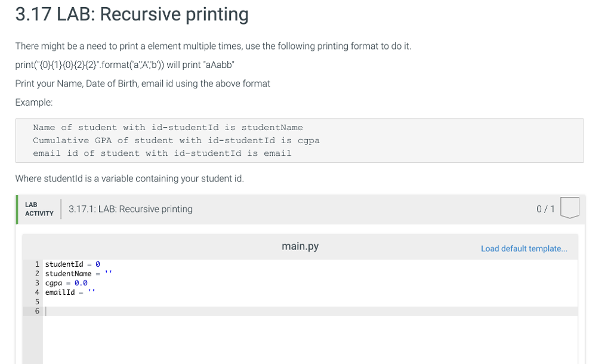Click the green stripe on the activity panel

coord(17,209)
